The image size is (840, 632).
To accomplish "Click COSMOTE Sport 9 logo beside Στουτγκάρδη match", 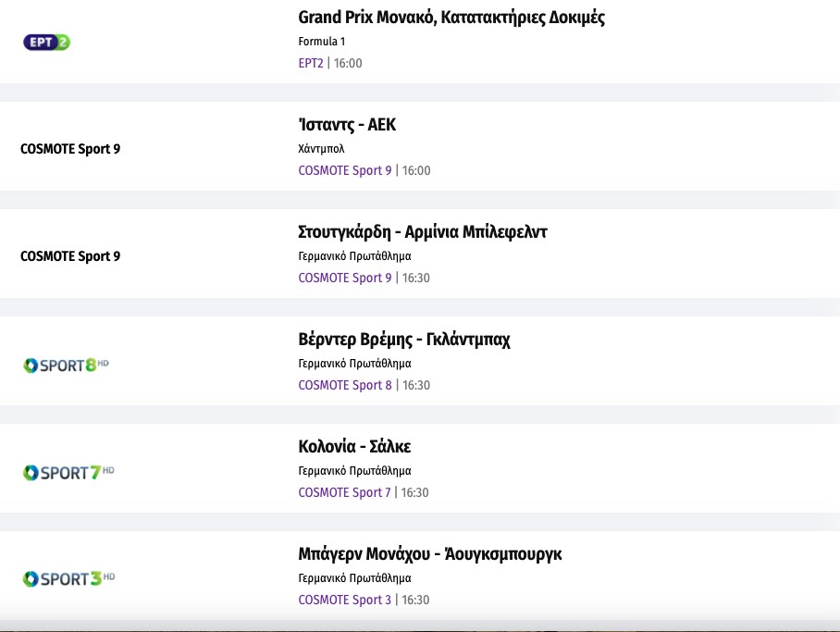I will click(x=70, y=256).
